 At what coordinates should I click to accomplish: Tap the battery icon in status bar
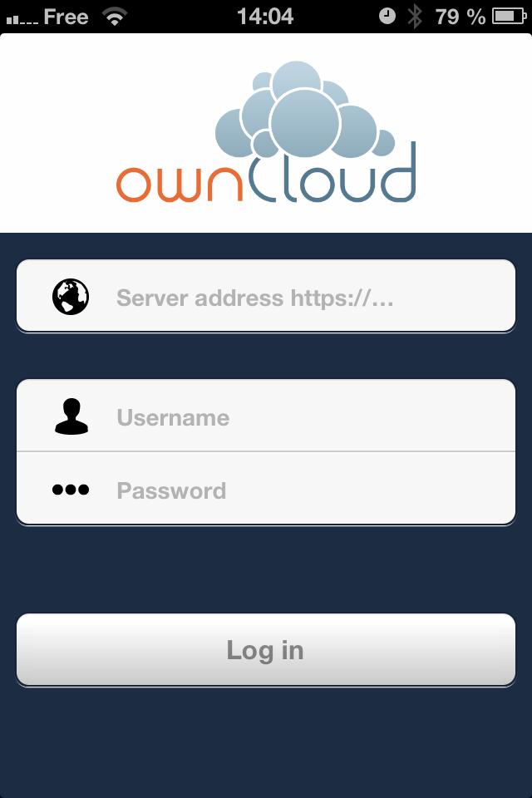point(509,17)
